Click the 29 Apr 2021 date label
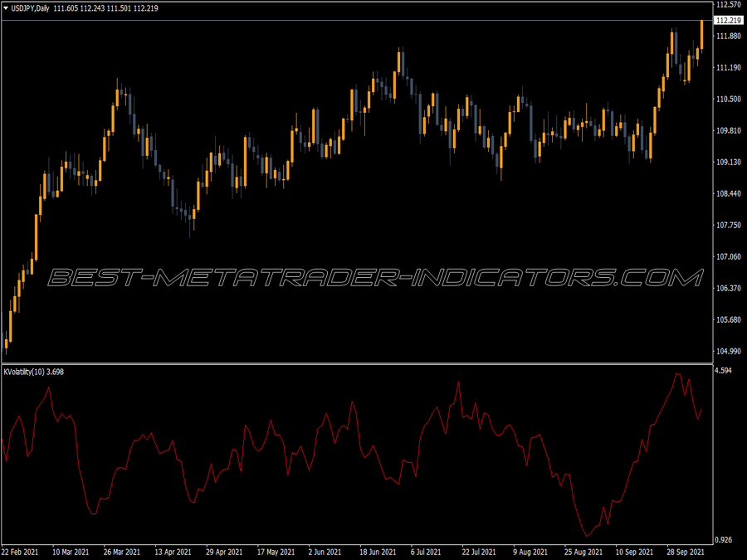Screen dimensions: 747x560 click(224, 553)
